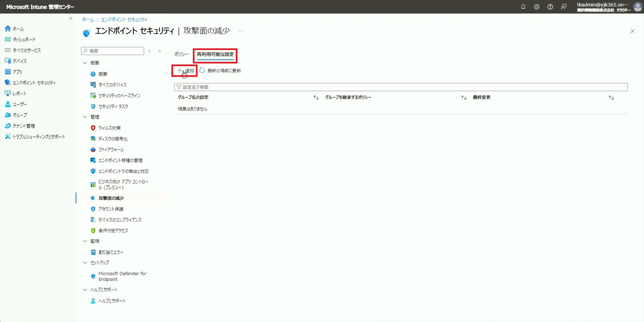
Task: Click トラブルシューティングとサポート wrench icon
Action: point(8,136)
